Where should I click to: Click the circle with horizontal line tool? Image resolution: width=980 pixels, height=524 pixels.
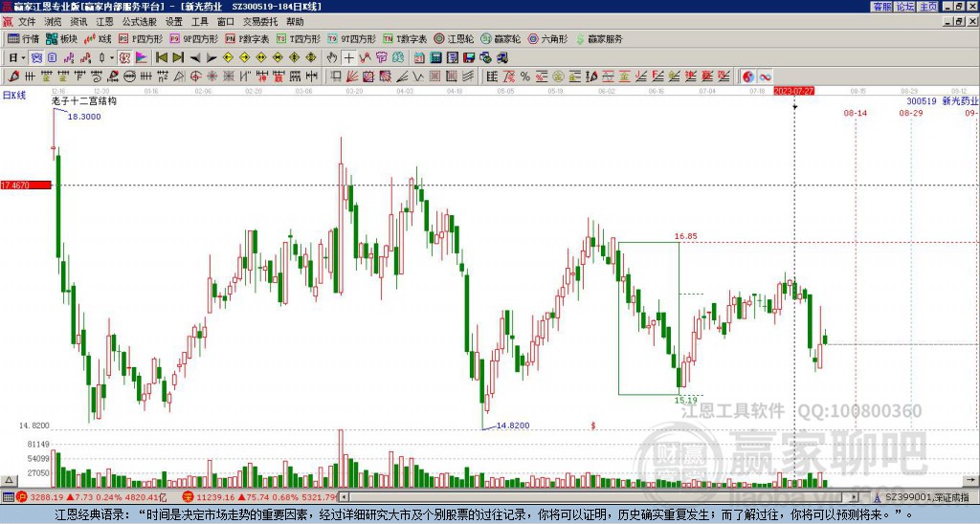tap(129, 76)
